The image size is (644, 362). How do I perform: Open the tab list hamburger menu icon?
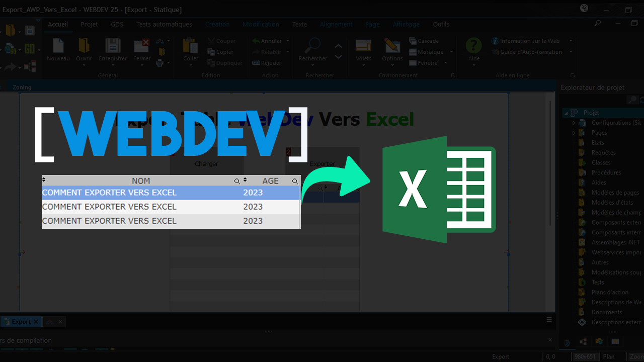[x=549, y=320]
